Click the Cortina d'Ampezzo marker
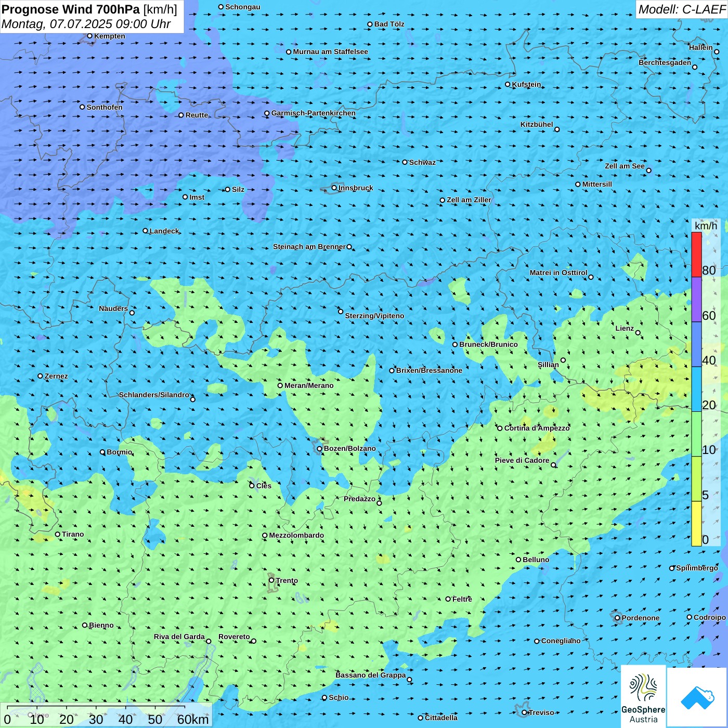Image resolution: width=728 pixels, height=728 pixels. [x=500, y=428]
